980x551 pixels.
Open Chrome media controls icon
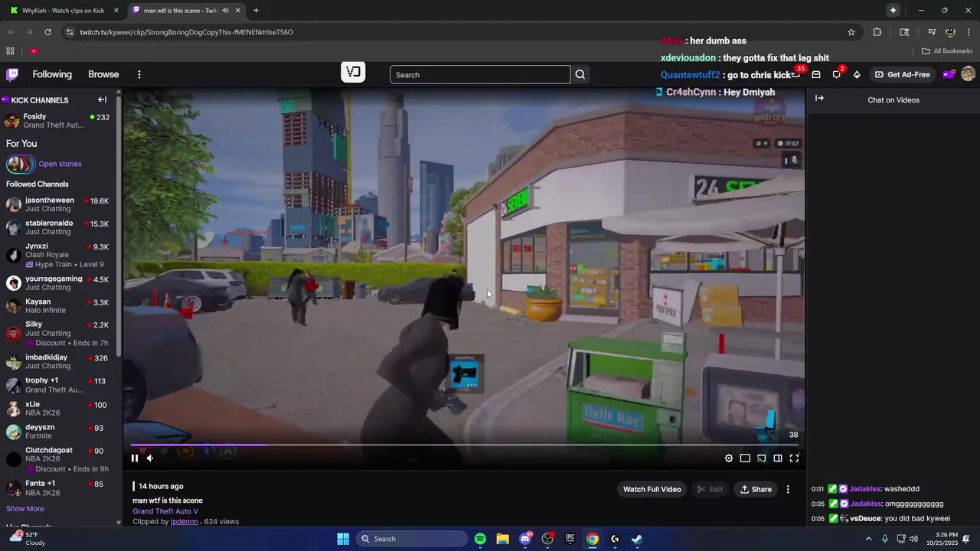[932, 32]
